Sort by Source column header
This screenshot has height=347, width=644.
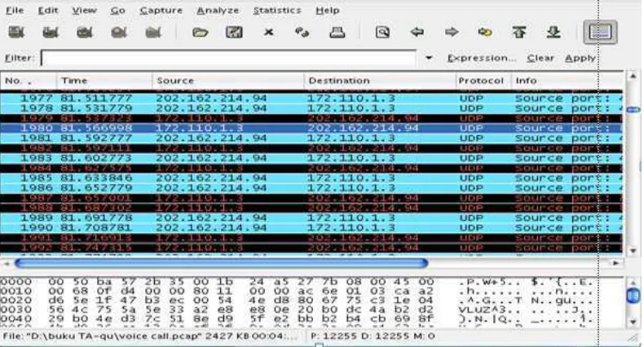(228, 81)
